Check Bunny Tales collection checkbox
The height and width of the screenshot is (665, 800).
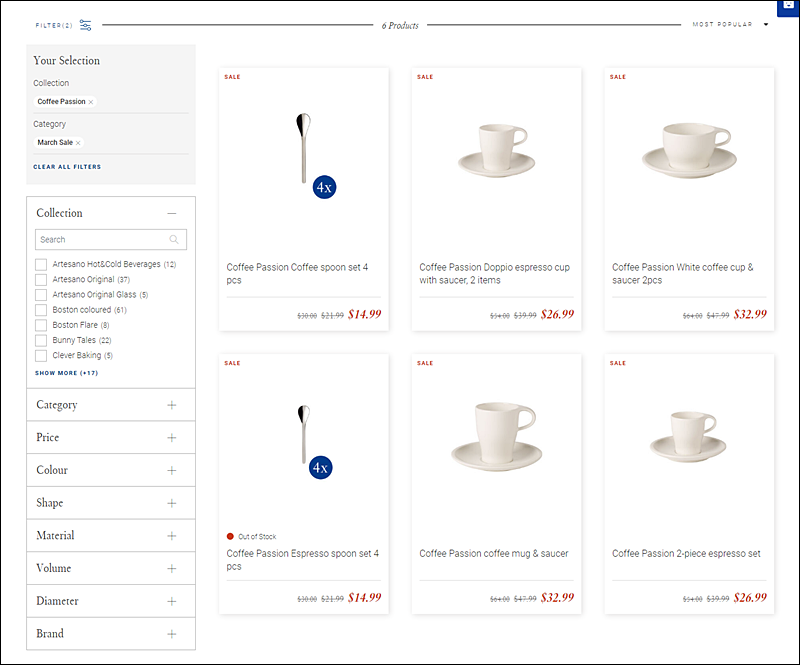coord(41,340)
